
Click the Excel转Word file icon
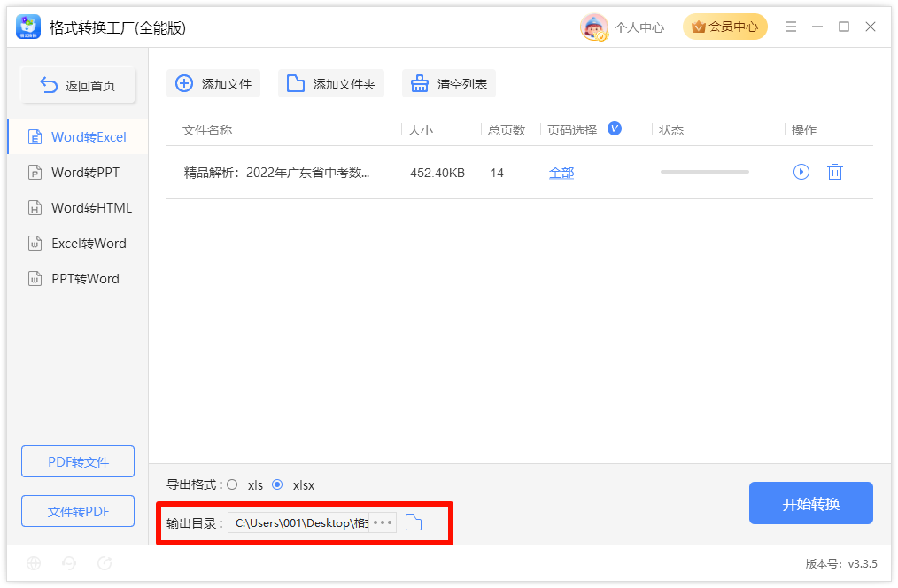35,244
